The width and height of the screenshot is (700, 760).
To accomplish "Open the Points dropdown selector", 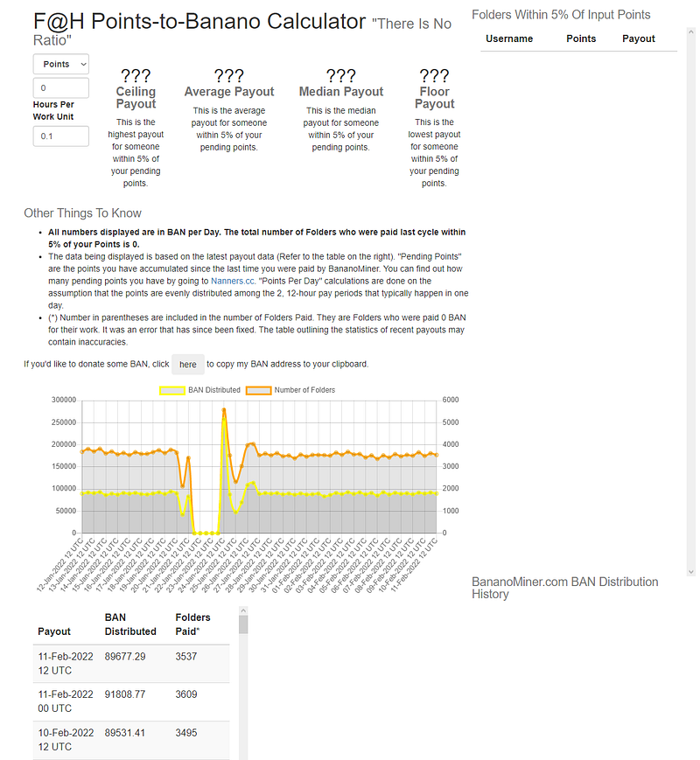I will [61, 64].
